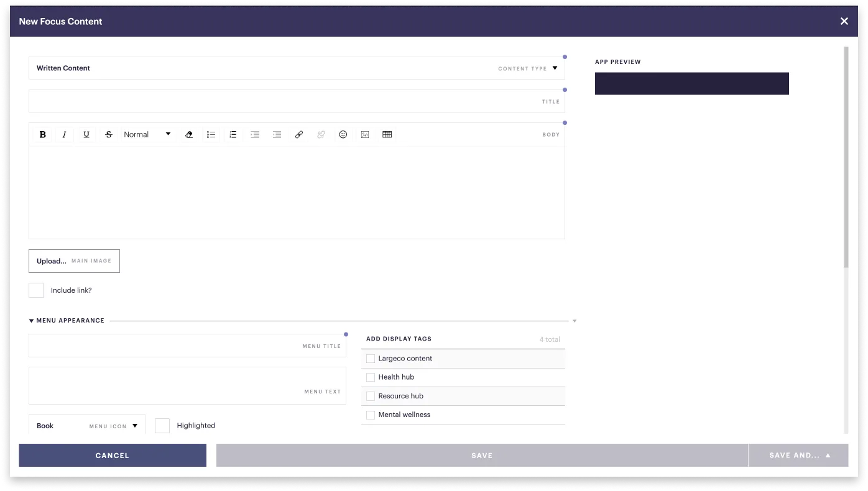Check the Resource hub display tag

(371, 396)
